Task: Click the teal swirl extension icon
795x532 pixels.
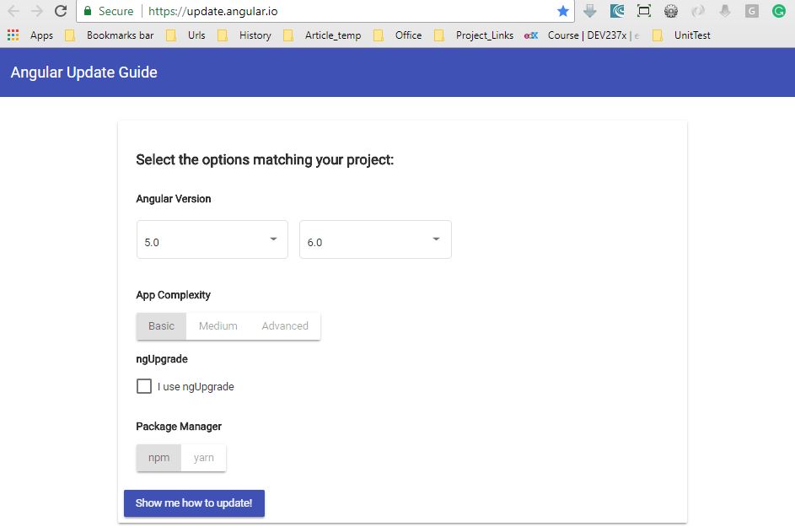Action: (x=617, y=11)
